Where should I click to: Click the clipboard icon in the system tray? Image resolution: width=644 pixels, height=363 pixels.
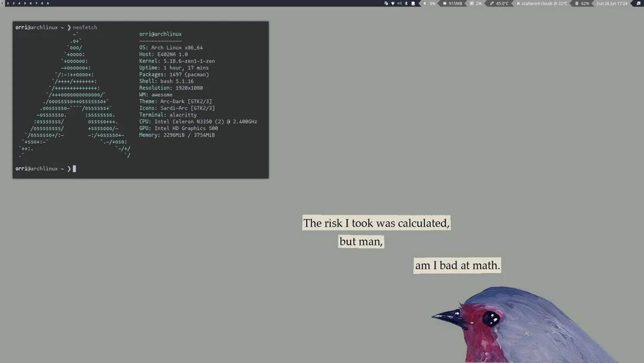pyautogui.click(x=385, y=3)
